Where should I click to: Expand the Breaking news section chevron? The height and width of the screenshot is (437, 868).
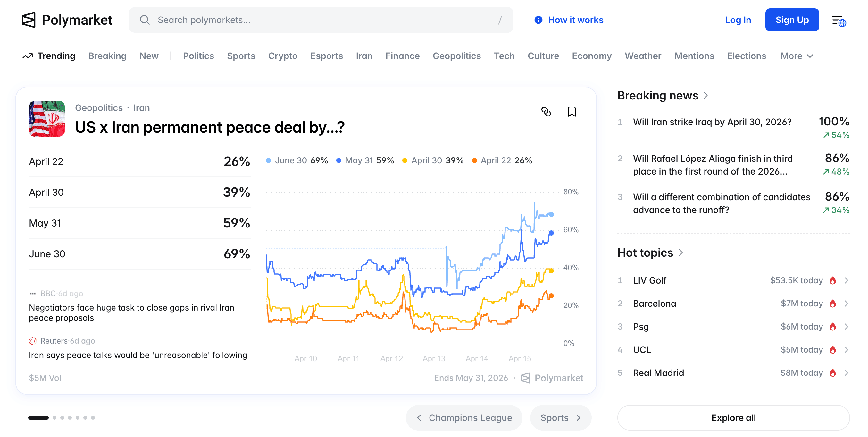[x=705, y=96]
